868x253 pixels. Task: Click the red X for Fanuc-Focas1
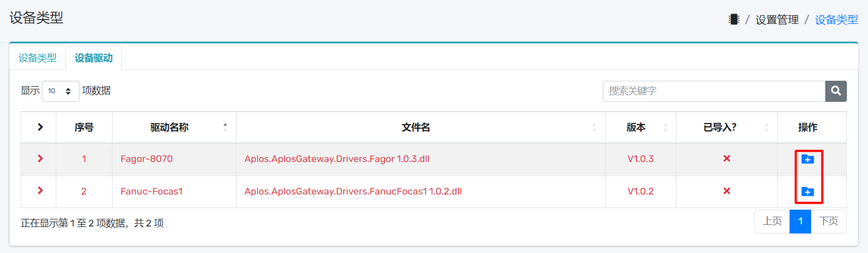coord(727,191)
